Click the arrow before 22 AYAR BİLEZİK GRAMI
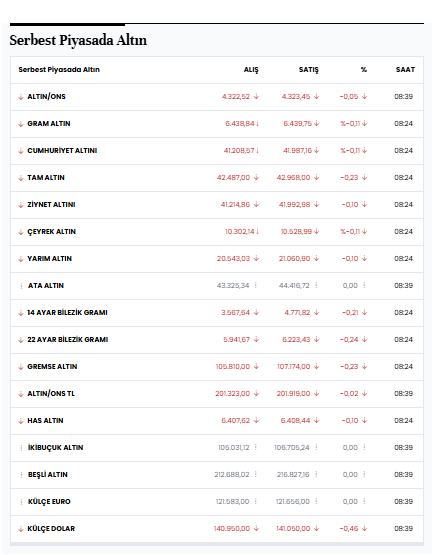Viewport: 443px width, 555px height. (21, 340)
